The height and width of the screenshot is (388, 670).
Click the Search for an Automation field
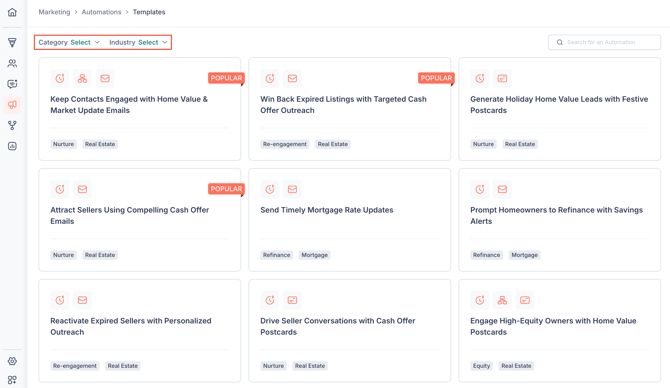(x=604, y=42)
